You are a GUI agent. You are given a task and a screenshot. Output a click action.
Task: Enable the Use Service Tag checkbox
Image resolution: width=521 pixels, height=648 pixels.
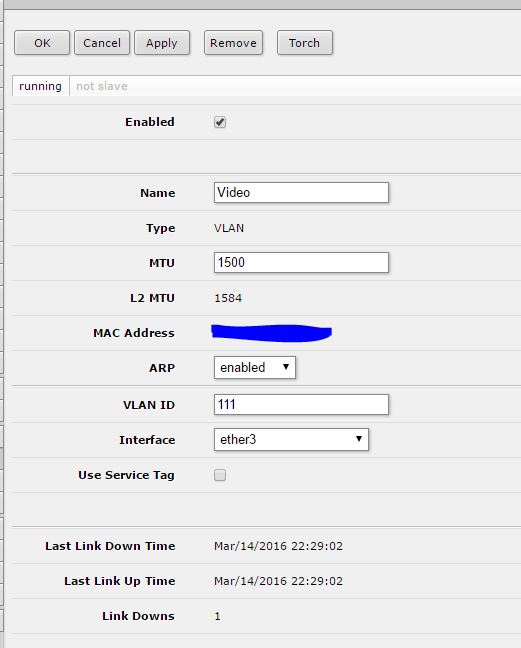[x=220, y=475]
